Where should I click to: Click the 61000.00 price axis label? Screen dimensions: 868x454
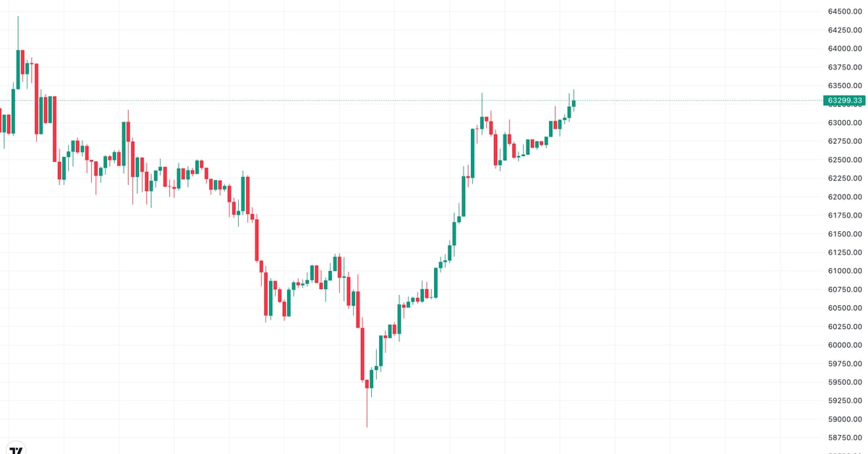tap(846, 271)
